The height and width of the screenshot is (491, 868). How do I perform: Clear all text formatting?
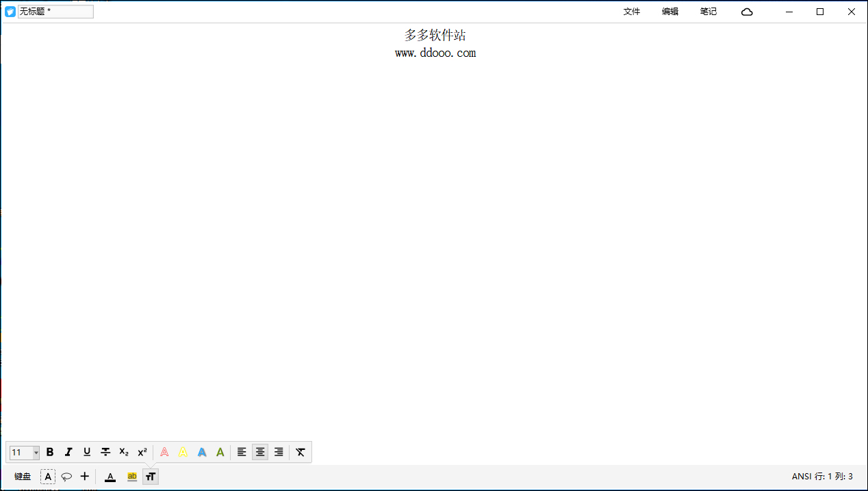click(x=300, y=452)
